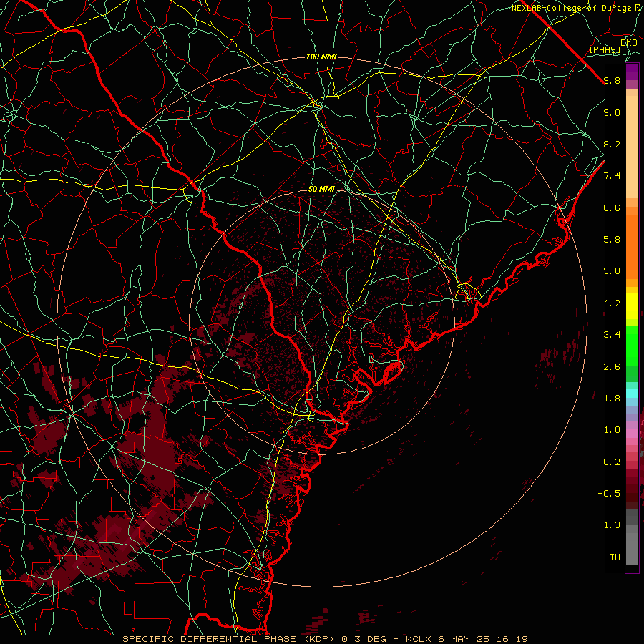Select the 1.8 value on the legend
Screen dimensions: 644x644
pyautogui.click(x=612, y=399)
